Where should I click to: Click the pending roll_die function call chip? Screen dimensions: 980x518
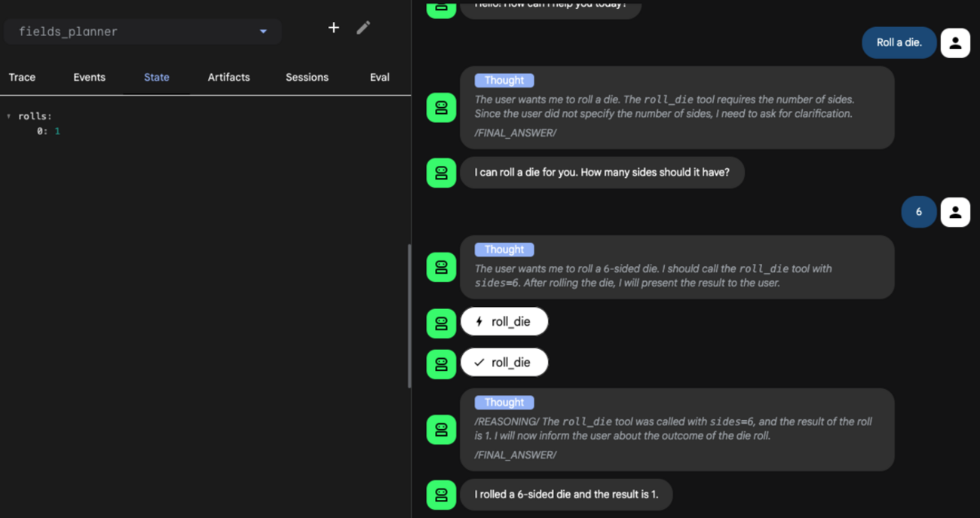(504, 321)
